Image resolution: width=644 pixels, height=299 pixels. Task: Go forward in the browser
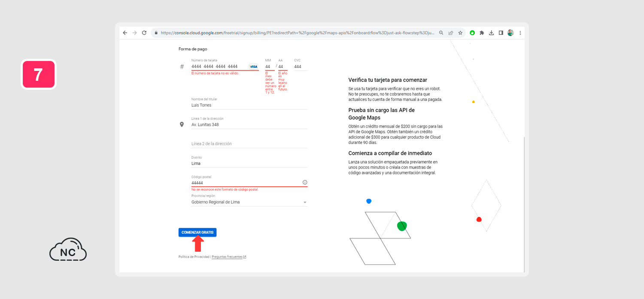point(134,33)
